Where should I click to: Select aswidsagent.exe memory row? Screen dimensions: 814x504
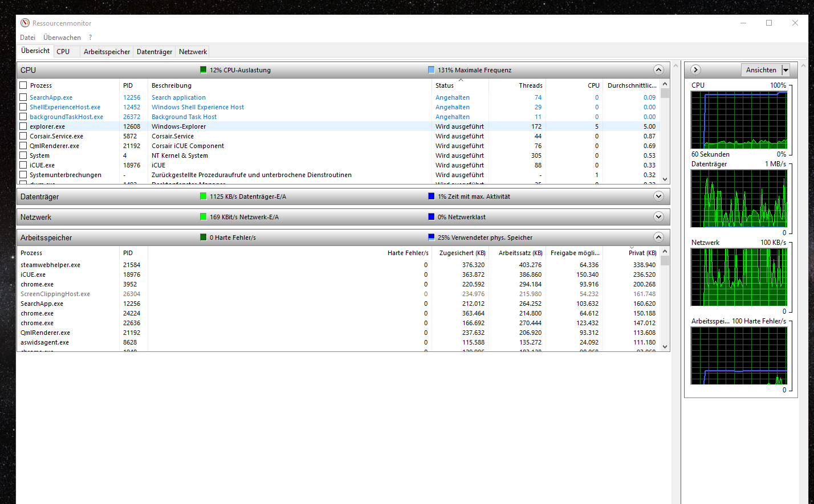coord(339,342)
